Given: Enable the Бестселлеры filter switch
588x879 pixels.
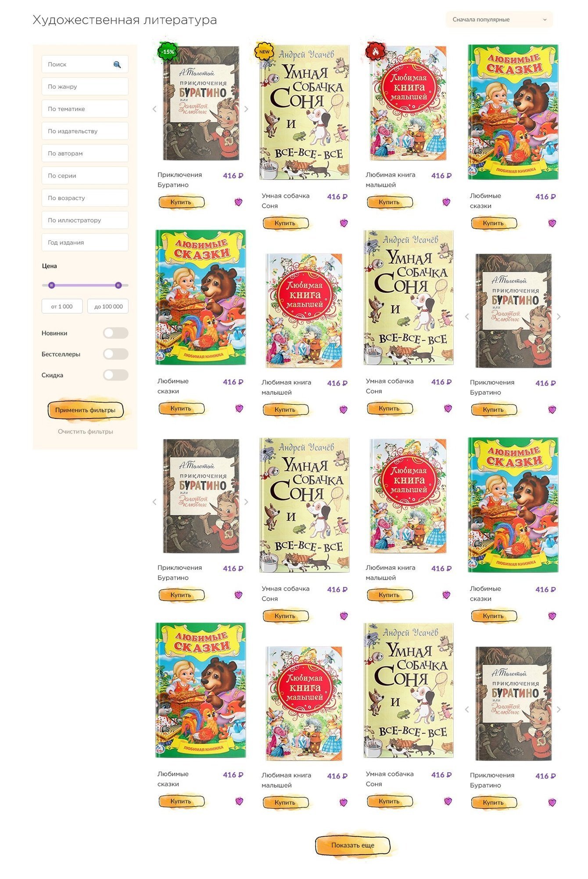Looking at the screenshot, I should click(x=116, y=354).
